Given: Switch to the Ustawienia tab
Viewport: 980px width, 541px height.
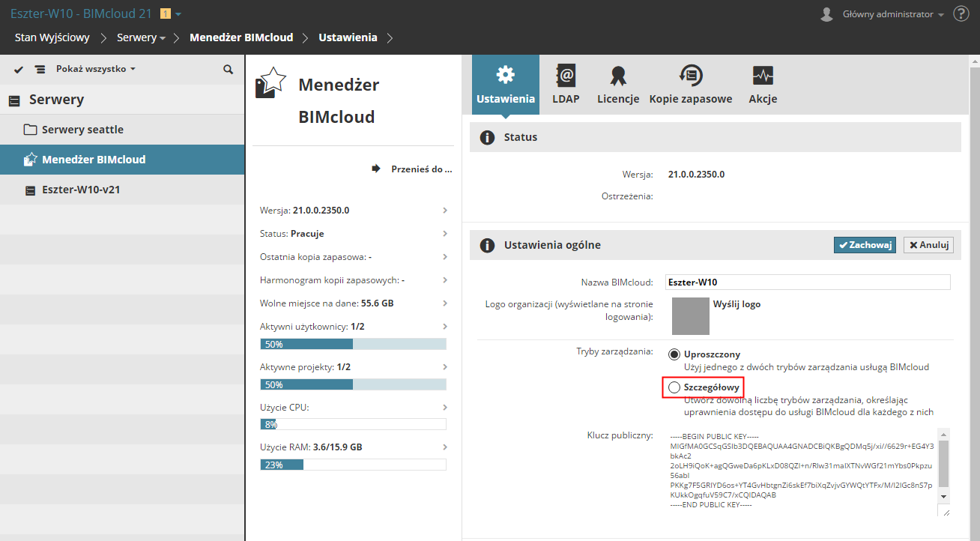Looking at the screenshot, I should (x=506, y=85).
